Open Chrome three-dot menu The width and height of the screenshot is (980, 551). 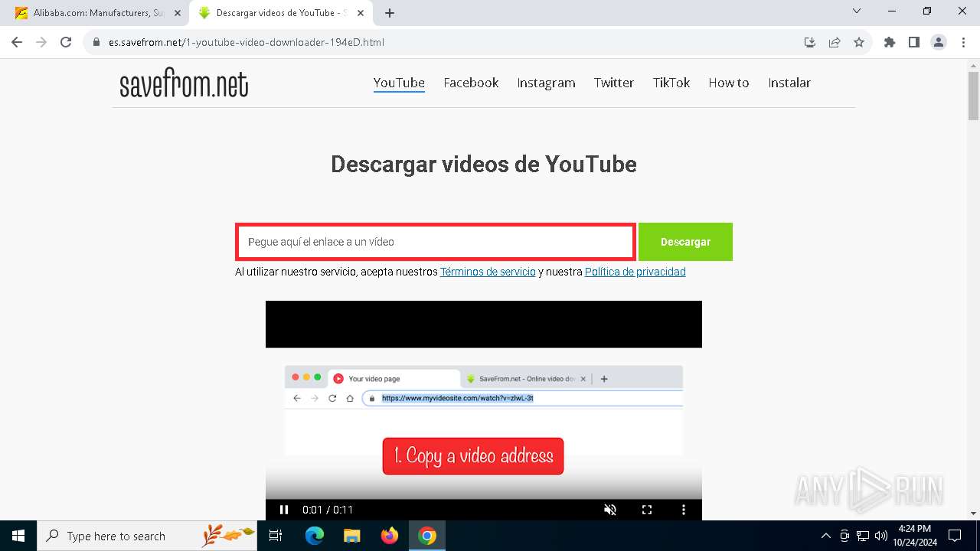click(962, 43)
